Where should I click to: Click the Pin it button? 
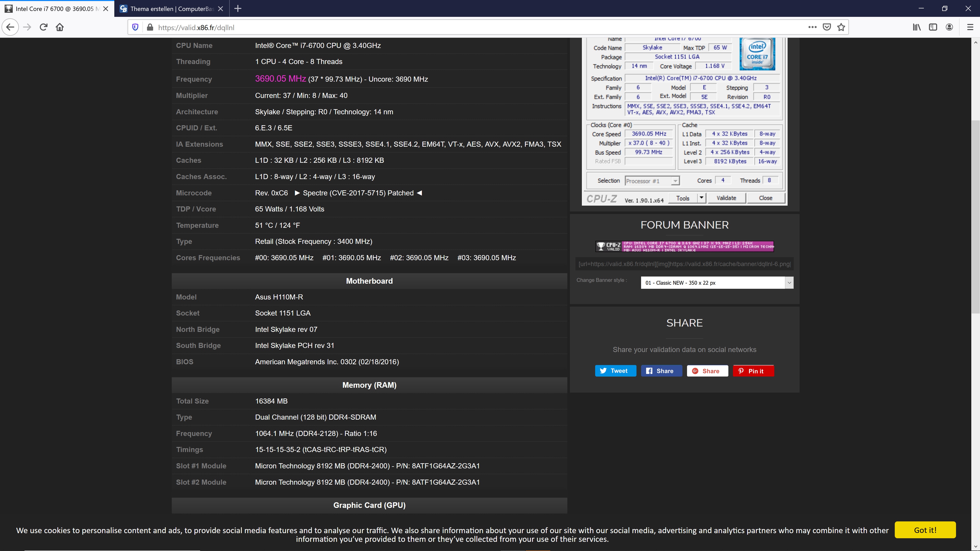coord(753,371)
